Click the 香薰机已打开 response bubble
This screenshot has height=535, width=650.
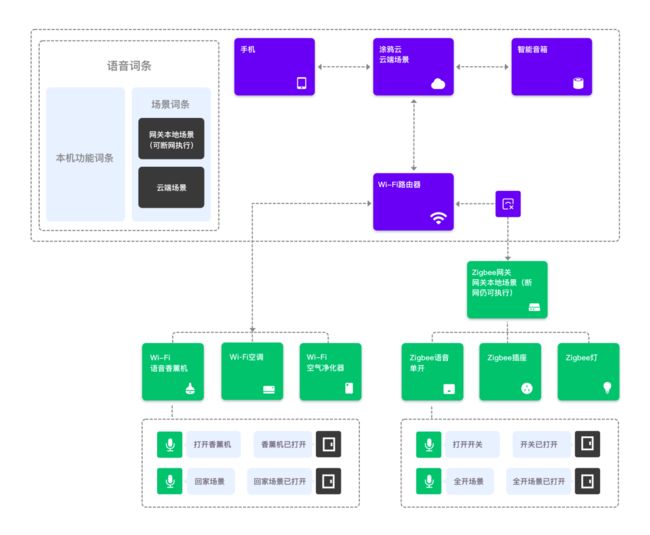(283, 444)
